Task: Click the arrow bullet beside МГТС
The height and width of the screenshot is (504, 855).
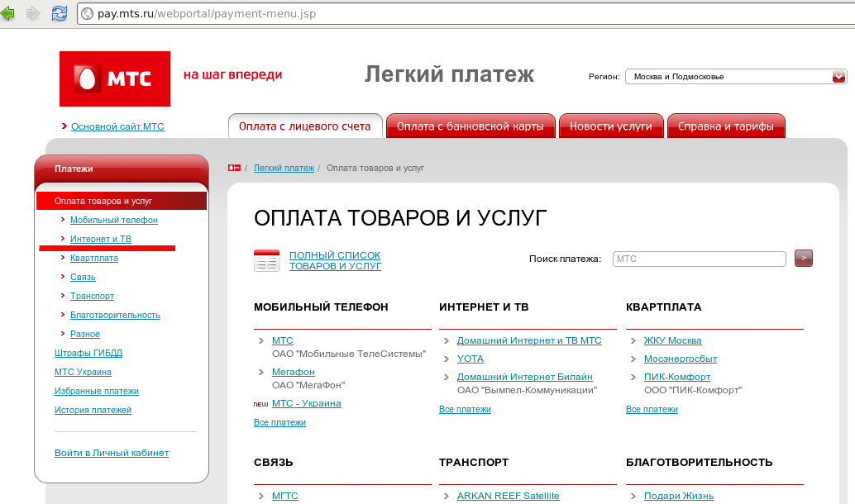Action: point(261,497)
